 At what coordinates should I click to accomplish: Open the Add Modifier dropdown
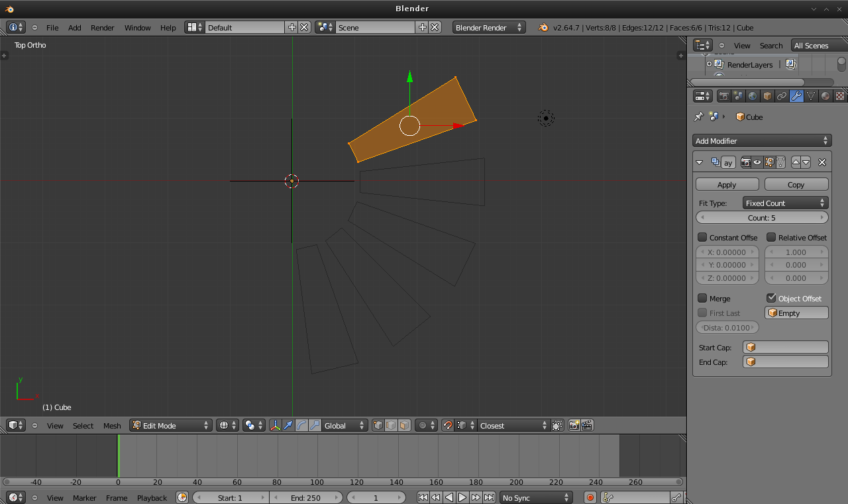tap(762, 140)
